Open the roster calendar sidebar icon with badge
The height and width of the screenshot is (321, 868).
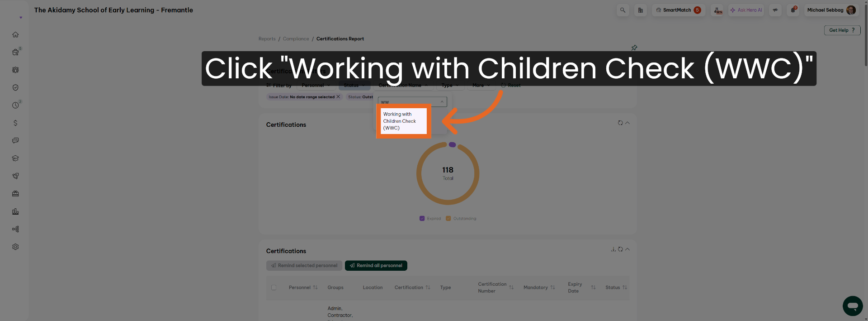coord(16,52)
